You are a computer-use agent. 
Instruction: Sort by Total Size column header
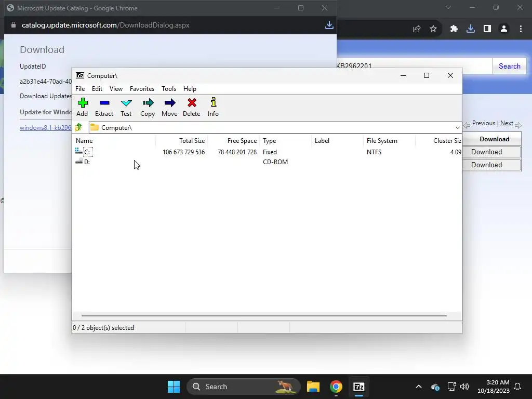(x=182, y=140)
